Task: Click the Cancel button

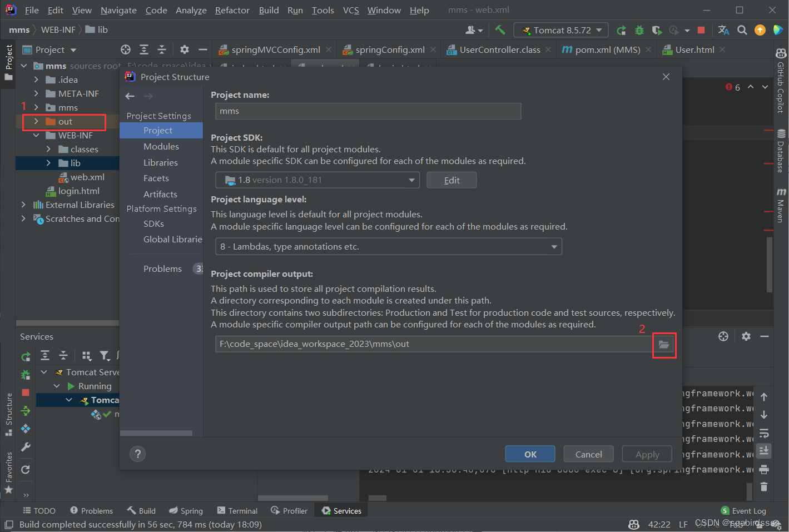Action: tap(588, 454)
